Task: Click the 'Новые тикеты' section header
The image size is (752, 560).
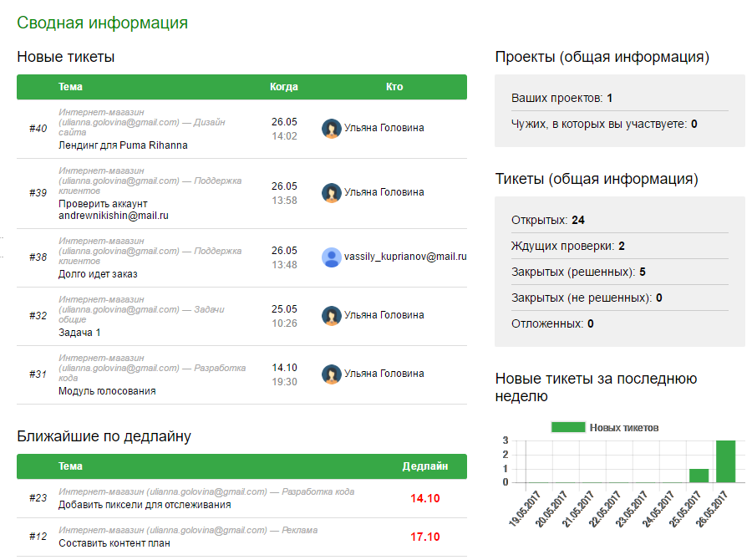Action: tap(66, 57)
